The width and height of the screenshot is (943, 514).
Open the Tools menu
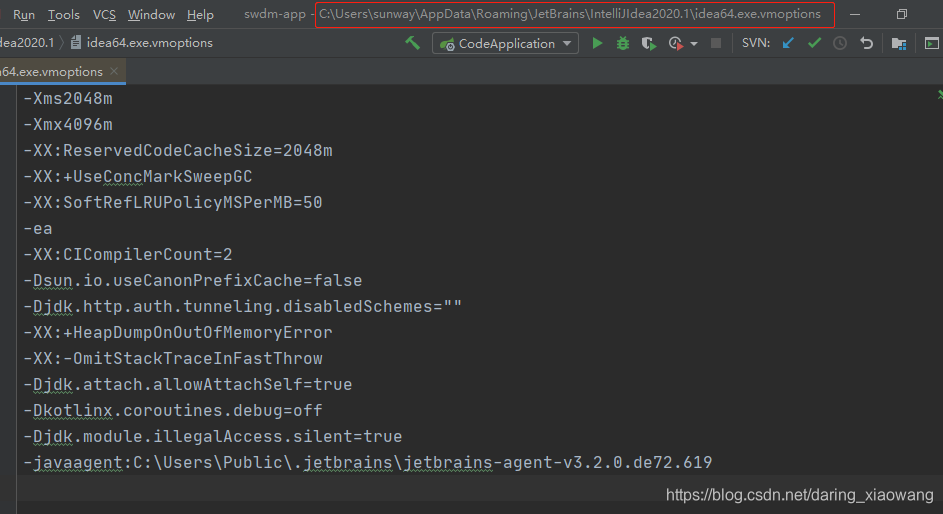tap(64, 14)
